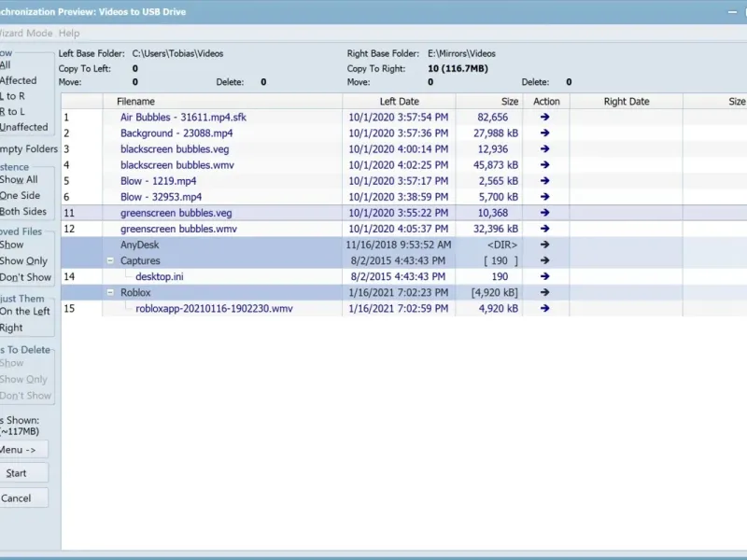Screen dimensions: 747x560
Task: Click the action arrow for Background - 23088.mp4
Action: [x=545, y=133]
